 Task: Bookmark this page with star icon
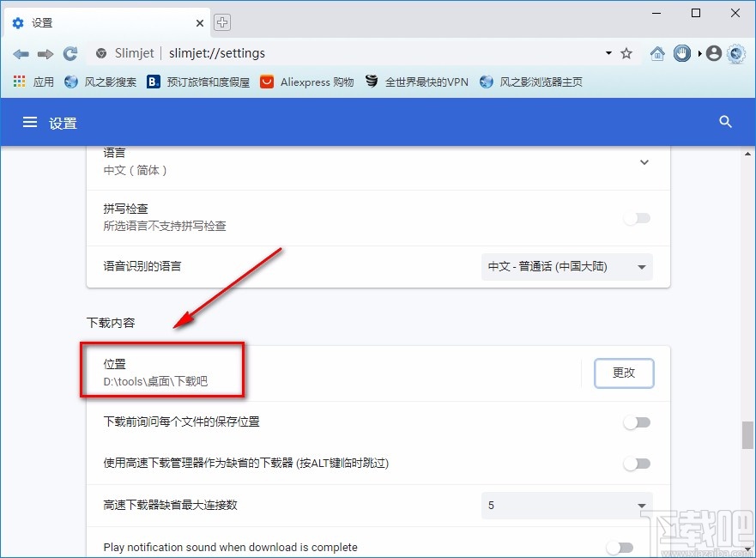(x=626, y=53)
